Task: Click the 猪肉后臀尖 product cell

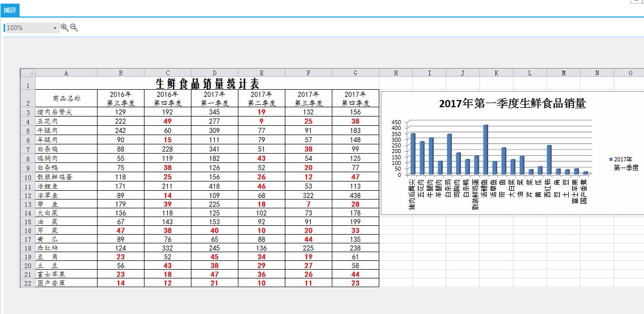Action: 66,112
